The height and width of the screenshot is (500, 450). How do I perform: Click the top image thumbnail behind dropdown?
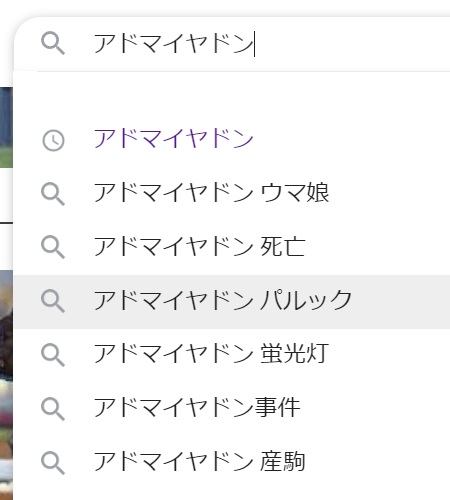click(6, 127)
